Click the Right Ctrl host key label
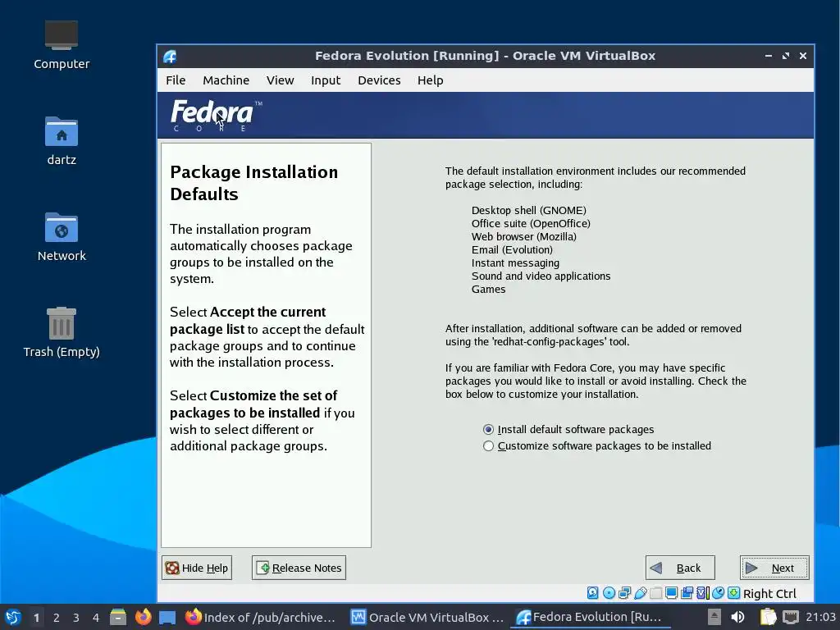This screenshot has width=840, height=630. [769, 594]
